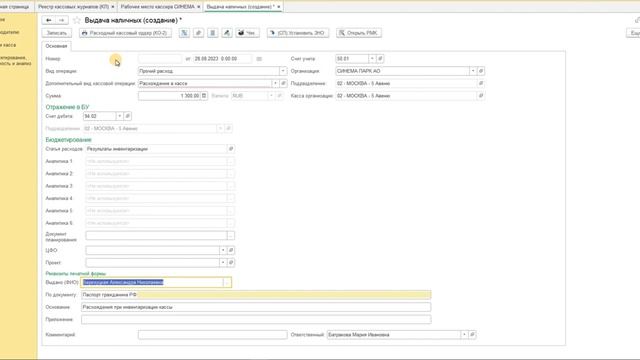Open linked record of Ответственный field
The width and height of the screenshot is (640, 360).
472,335
